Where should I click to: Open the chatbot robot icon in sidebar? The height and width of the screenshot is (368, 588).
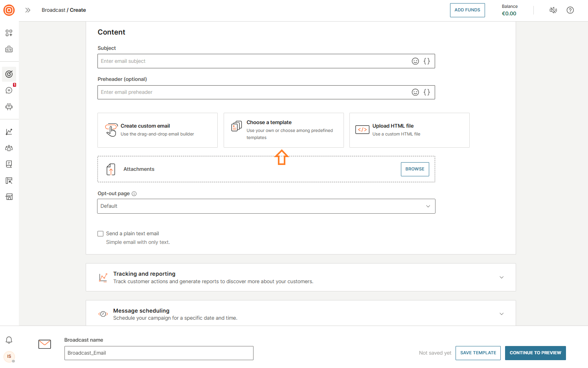click(x=9, y=107)
